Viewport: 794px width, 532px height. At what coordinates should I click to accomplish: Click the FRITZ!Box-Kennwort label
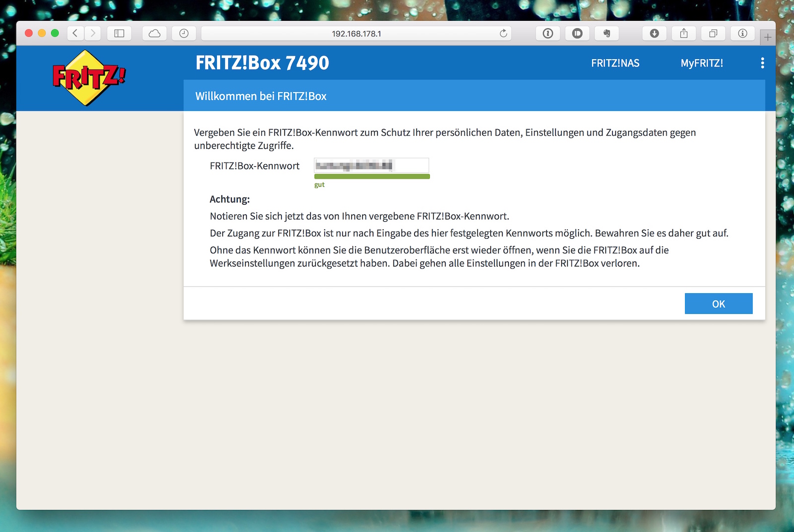coord(255,166)
